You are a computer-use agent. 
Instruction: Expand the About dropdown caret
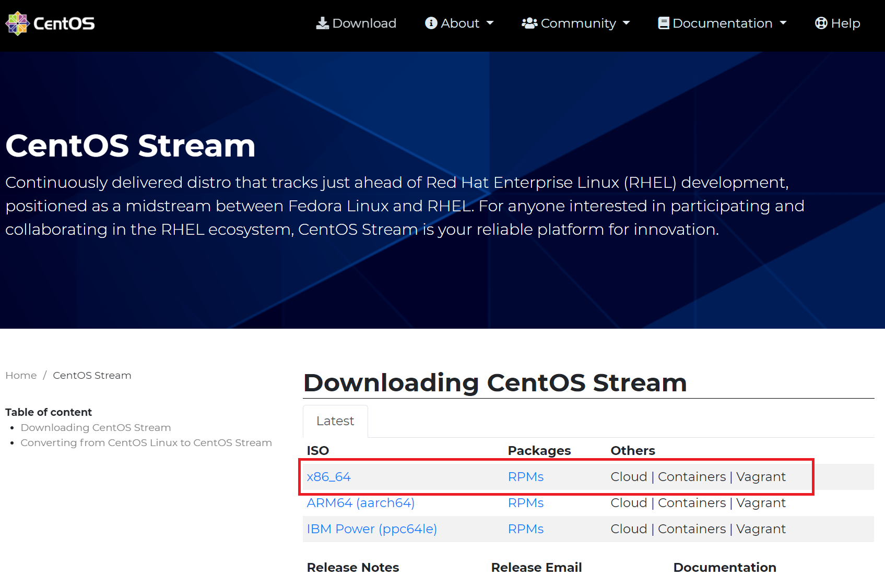click(x=490, y=23)
